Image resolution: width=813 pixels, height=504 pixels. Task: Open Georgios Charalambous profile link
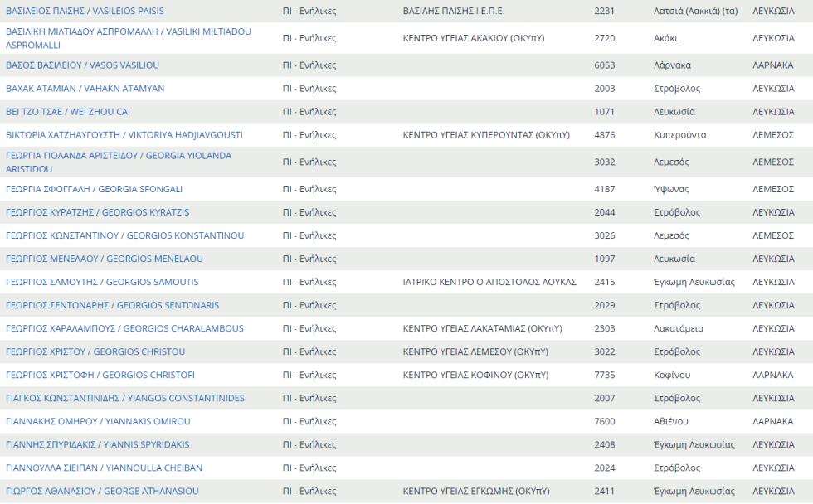pos(124,328)
